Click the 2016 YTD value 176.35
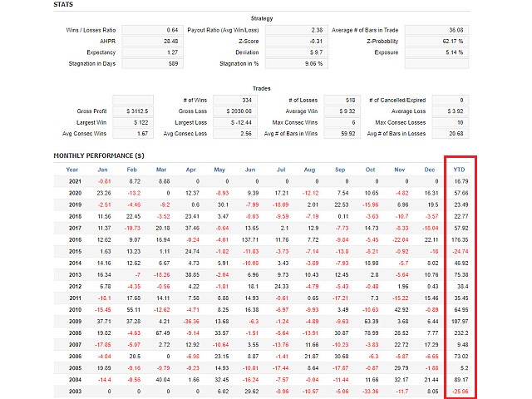Viewport: 532px width, 399px height. (460, 239)
